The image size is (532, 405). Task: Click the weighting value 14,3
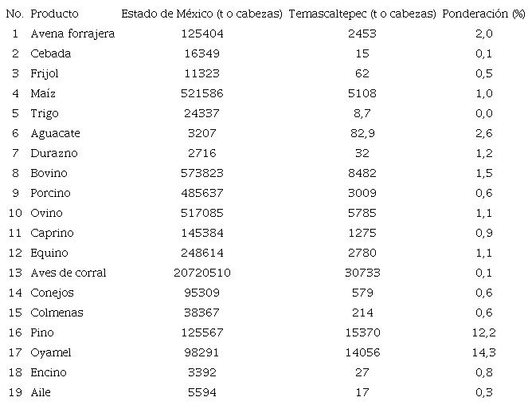coord(483,352)
